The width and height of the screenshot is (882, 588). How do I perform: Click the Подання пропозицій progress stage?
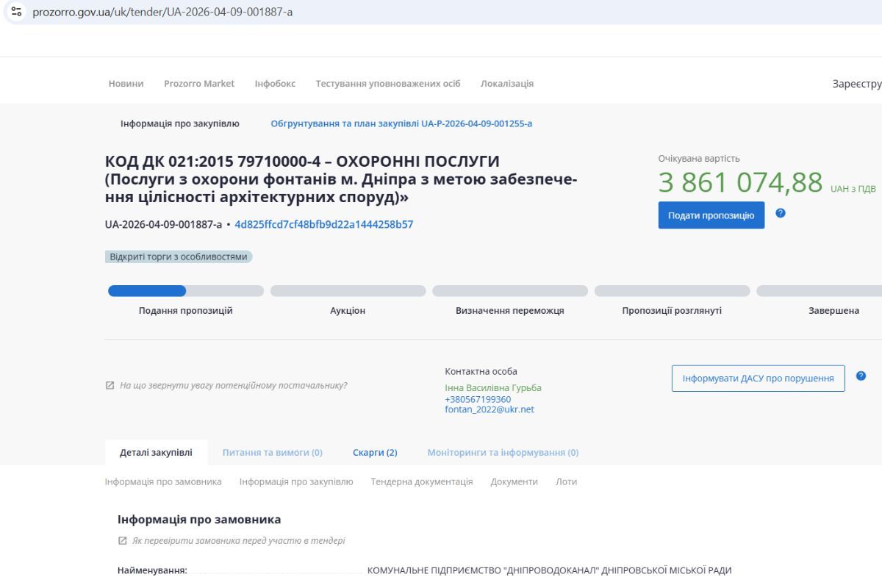point(184,310)
